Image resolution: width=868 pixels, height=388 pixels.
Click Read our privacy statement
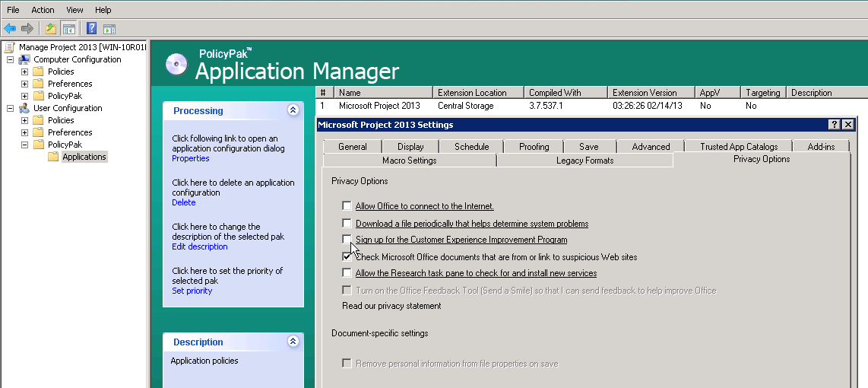pos(392,306)
